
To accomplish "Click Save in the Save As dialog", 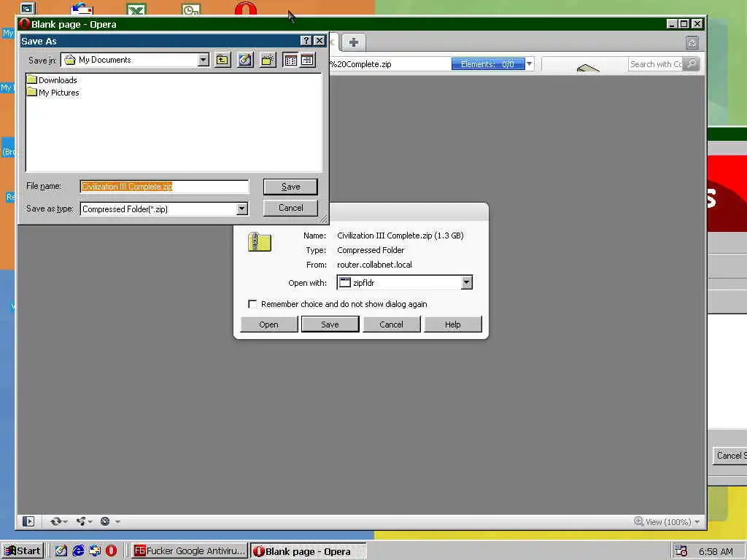I will 290,187.
